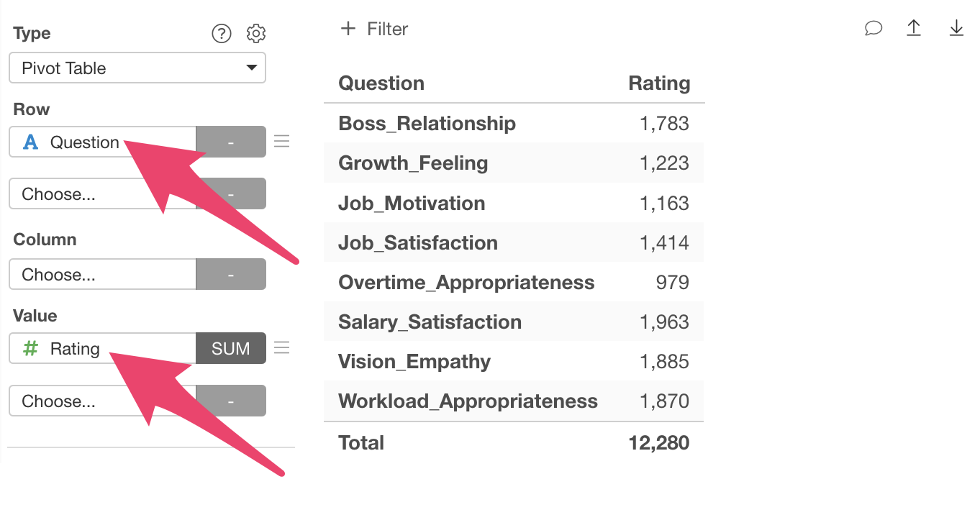Screen dimensions: 980x515
Task: Open the Pivot Table type dropdown
Action: 137,68
